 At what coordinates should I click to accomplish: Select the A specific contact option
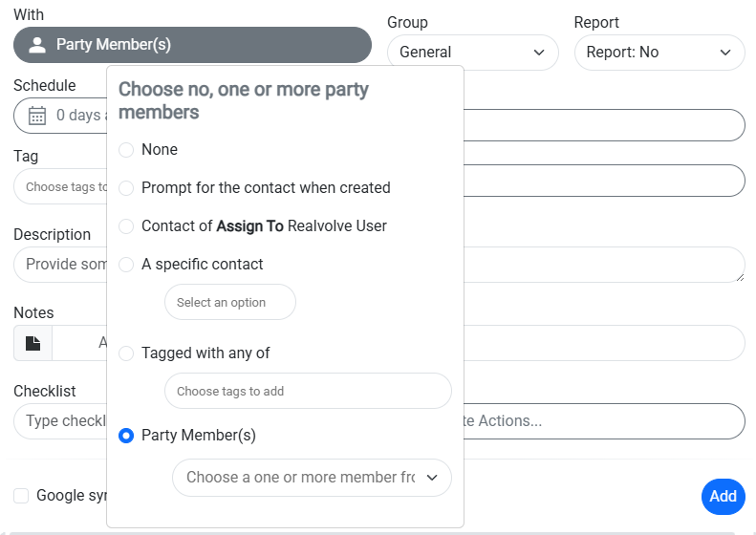pos(126,265)
